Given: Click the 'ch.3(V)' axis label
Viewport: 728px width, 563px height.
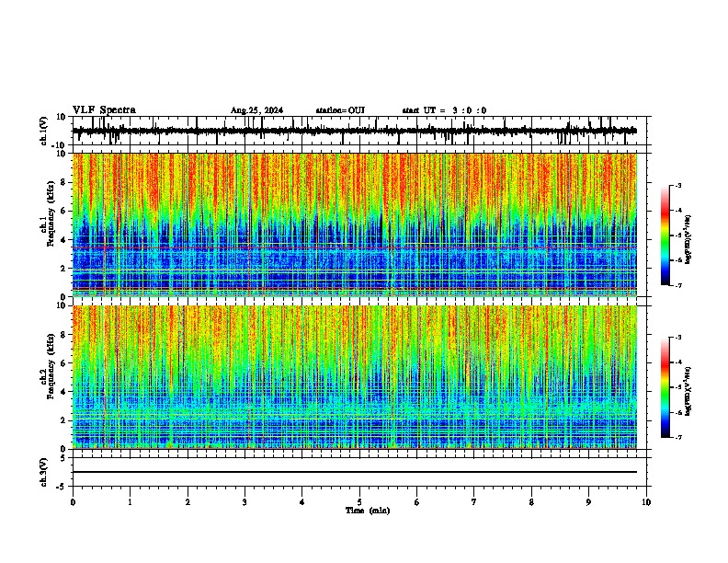Looking at the screenshot, I should coord(44,472).
